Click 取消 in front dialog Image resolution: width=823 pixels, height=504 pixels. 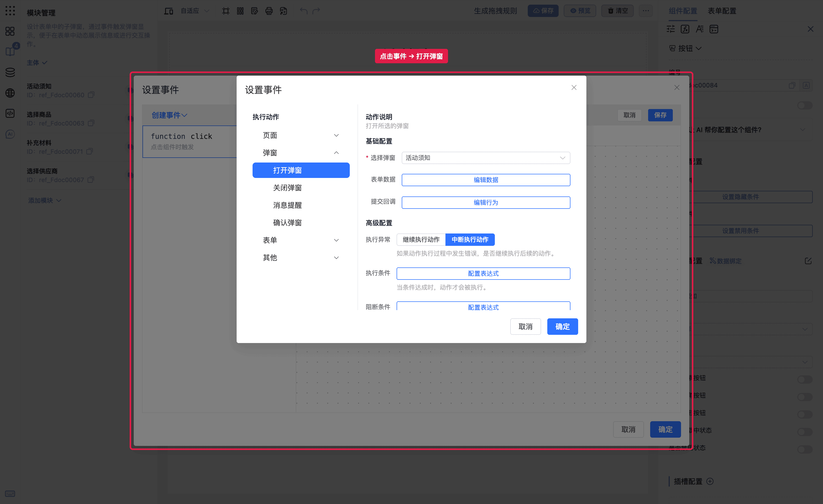[x=525, y=326]
